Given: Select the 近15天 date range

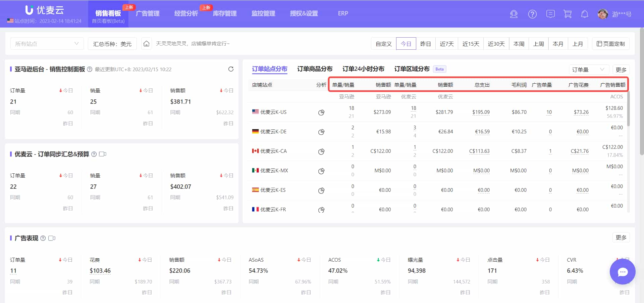Looking at the screenshot, I should (471, 44).
